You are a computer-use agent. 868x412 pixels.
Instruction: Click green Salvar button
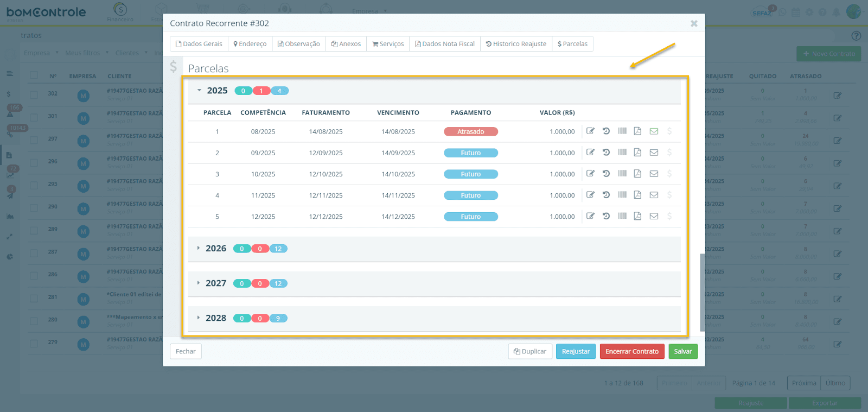[683, 351]
